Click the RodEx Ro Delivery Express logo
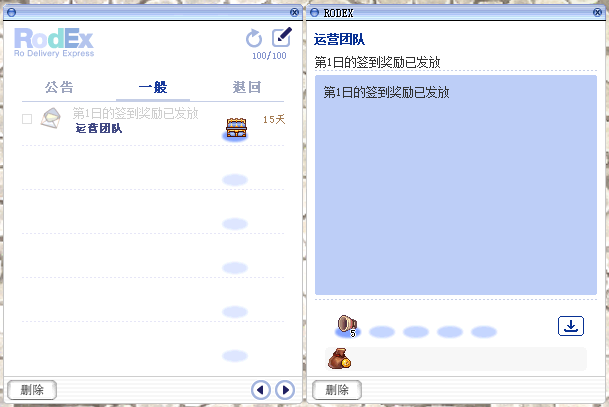Screen dimensions: 609x407 pos(54,43)
